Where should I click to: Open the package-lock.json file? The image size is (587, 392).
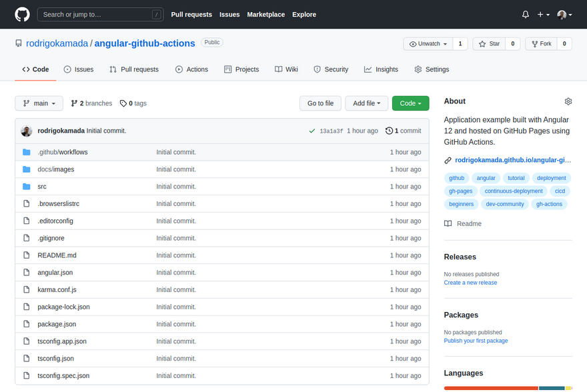pyautogui.click(x=63, y=307)
